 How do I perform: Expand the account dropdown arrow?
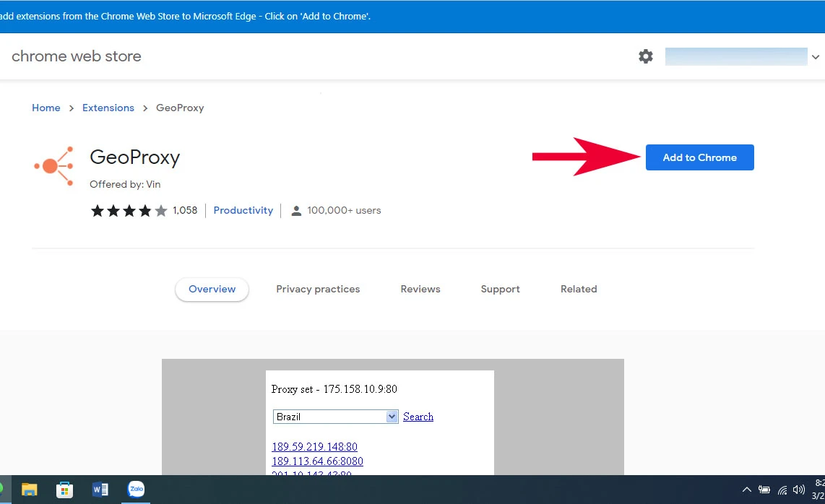tap(816, 57)
